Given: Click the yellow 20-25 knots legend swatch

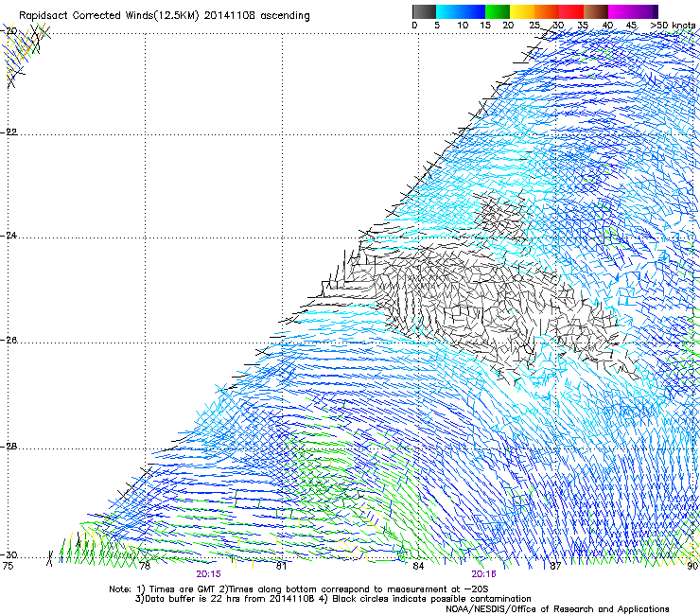Looking at the screenshot, I should click(522, 11).
